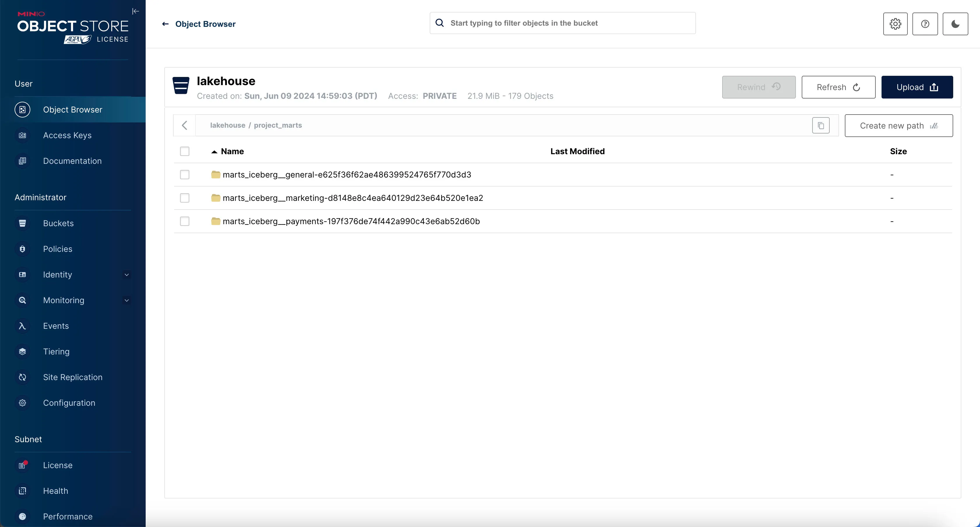Navigate back using the breadcrumb arrow

click(x=184, y=125)
